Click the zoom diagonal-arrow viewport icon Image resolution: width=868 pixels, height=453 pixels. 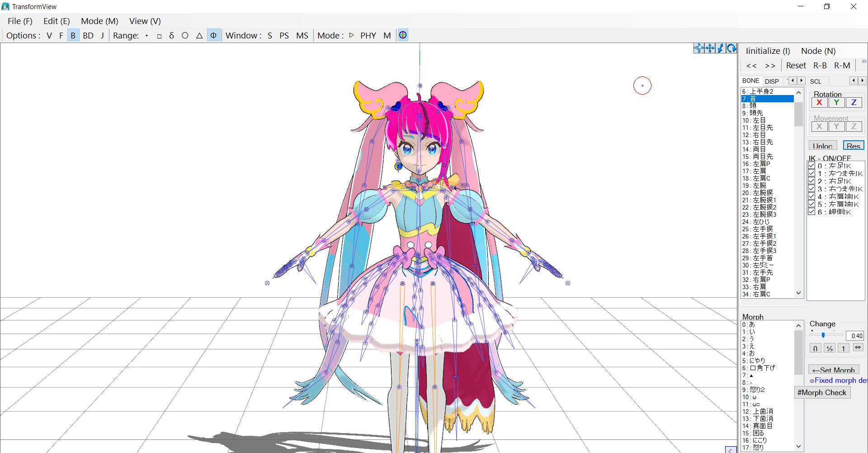[721, 48]
